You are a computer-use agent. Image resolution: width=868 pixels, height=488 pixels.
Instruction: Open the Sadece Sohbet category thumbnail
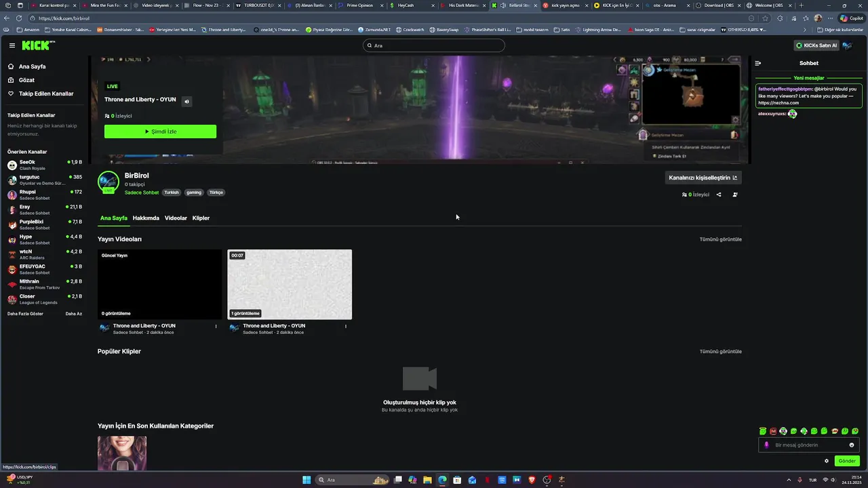pos(122,453)
